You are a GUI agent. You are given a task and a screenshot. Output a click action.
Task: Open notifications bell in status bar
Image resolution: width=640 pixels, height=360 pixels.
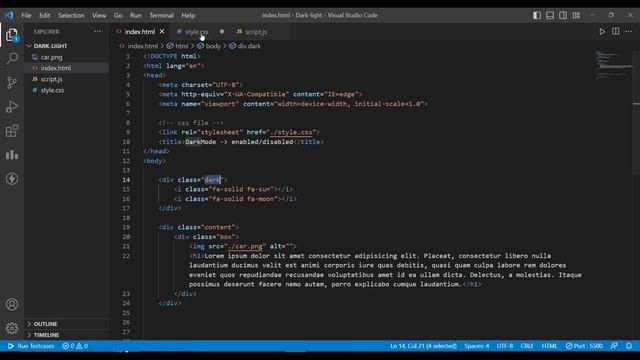click(629, 346)
